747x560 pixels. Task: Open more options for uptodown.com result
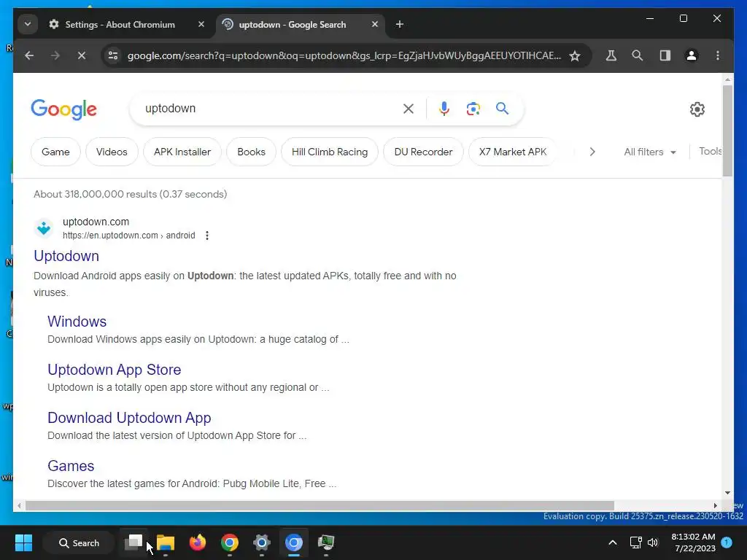coord(206,236)
